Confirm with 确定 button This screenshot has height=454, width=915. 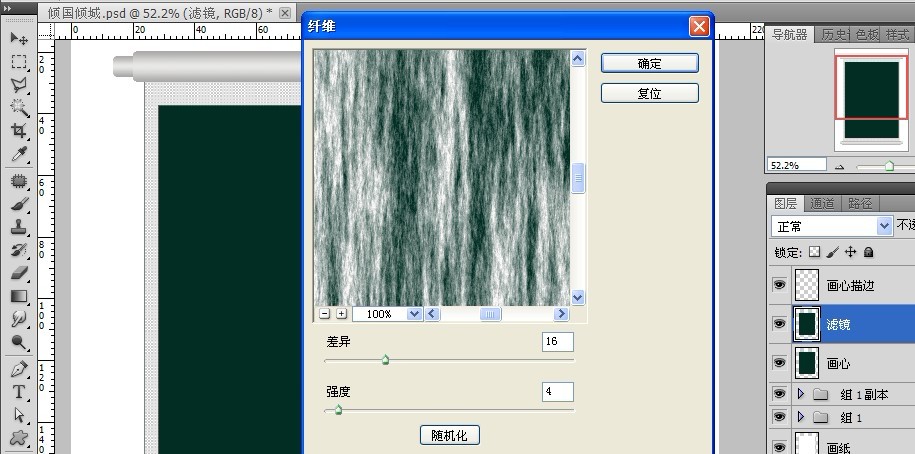coord(649,64)
